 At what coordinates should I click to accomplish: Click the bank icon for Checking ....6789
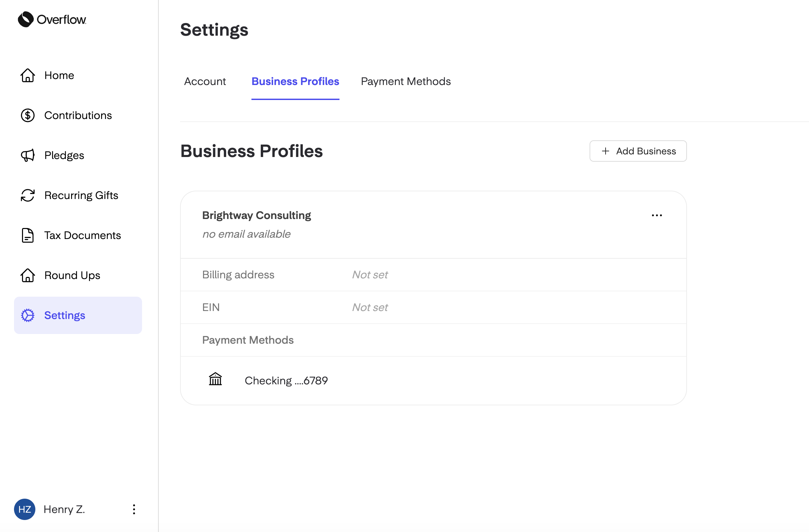click(x=215, y=379)
